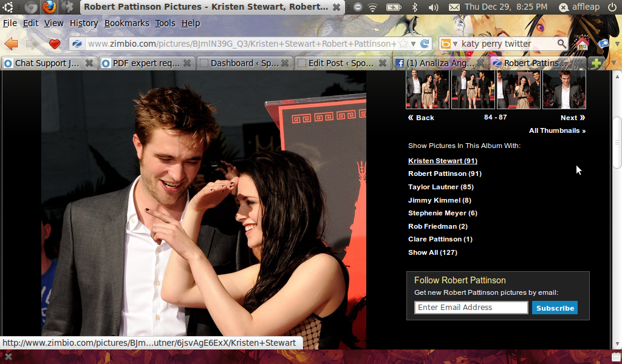Expand the toolbar overflow arrow beside the blue icon
The image size is (622, 364).
[617, 44]
